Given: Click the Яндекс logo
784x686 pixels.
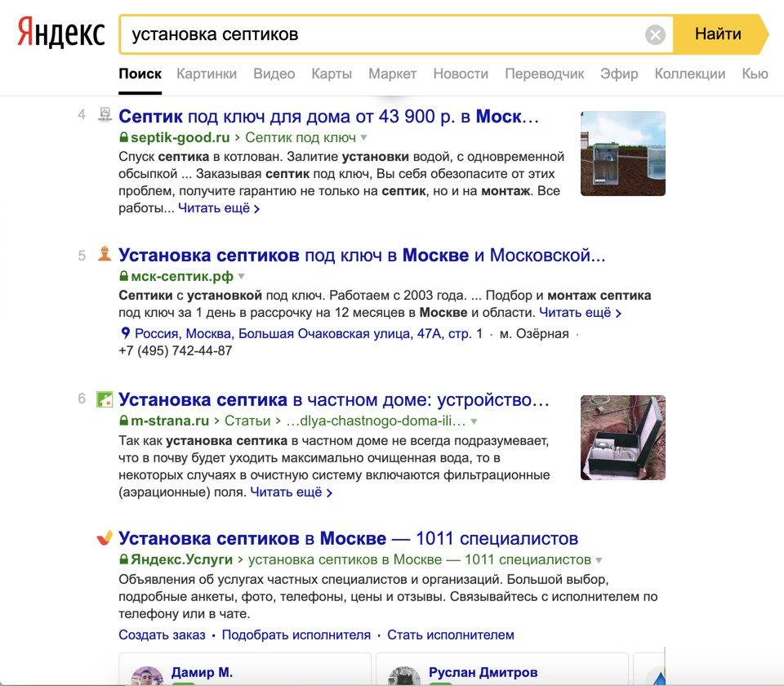Looking at the screenshot, I should [61, 33].
